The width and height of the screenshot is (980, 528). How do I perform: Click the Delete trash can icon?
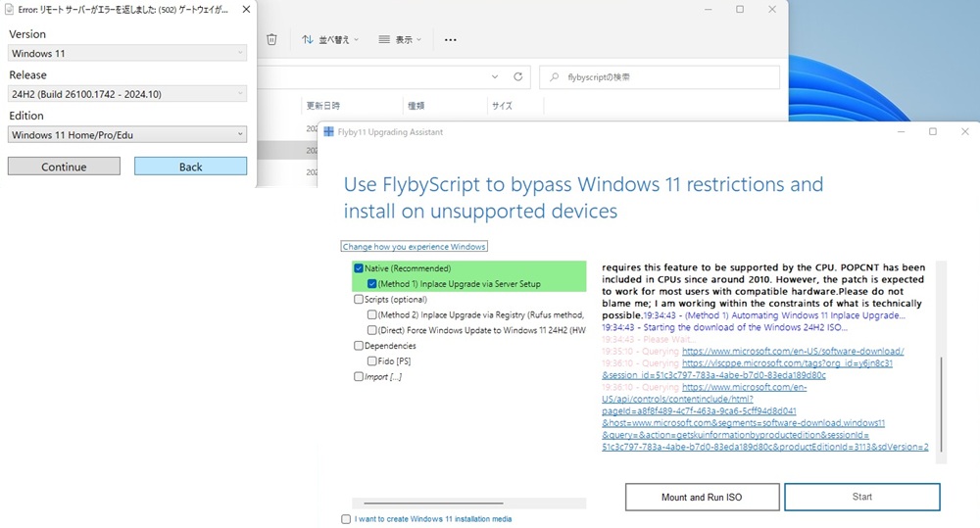point(272,39)
